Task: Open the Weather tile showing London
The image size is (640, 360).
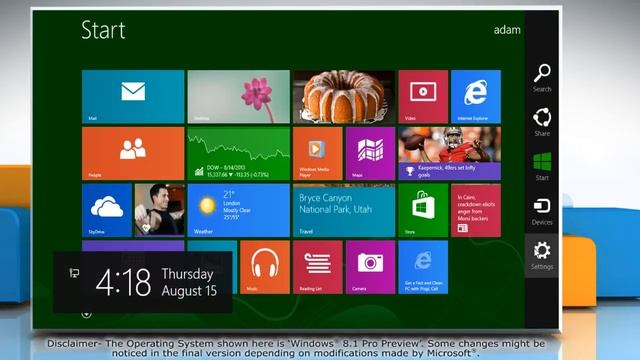Action: [x=238, y=210]
